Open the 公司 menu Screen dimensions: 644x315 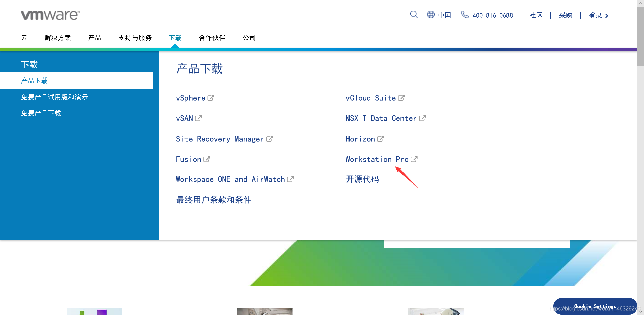tap(249, 38)
